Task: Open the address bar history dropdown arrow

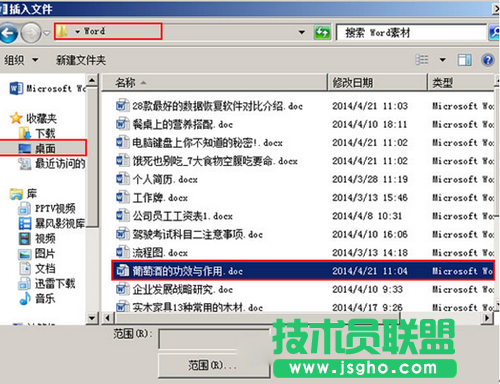Action: pyautogui.click(x=302, y=32)
